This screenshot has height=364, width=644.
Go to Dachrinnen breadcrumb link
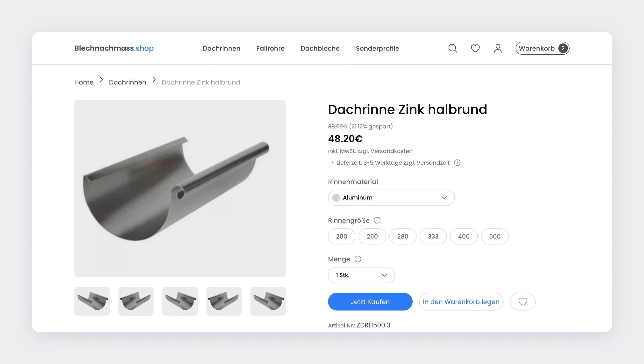[128, 82]
